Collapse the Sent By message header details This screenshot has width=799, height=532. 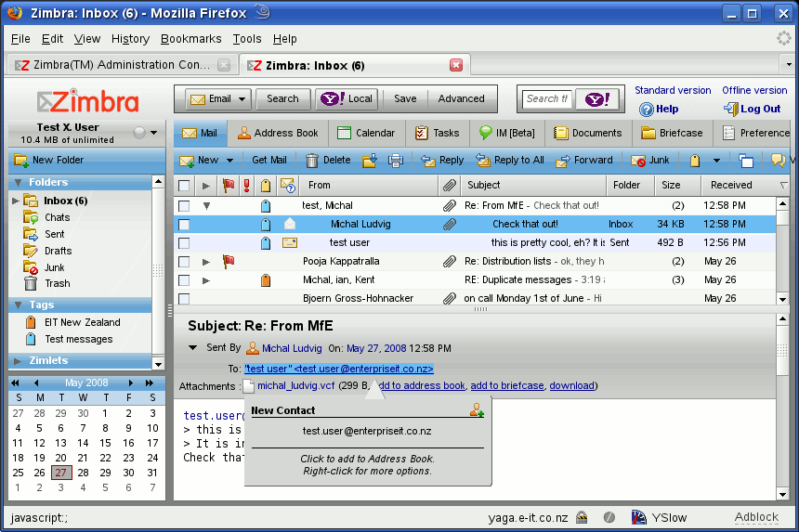(192, 348)
